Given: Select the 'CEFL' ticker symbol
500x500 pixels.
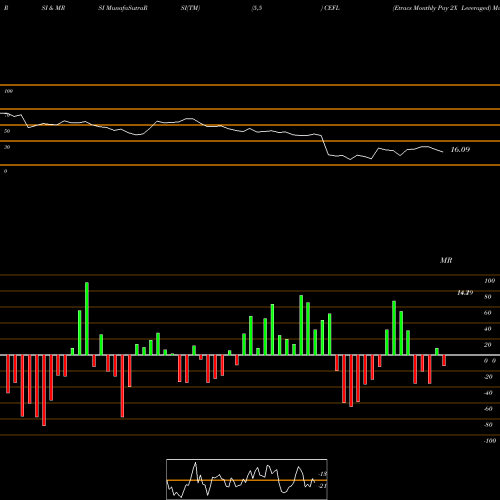Looking at the screenshot, I should (x=332, y=8).
